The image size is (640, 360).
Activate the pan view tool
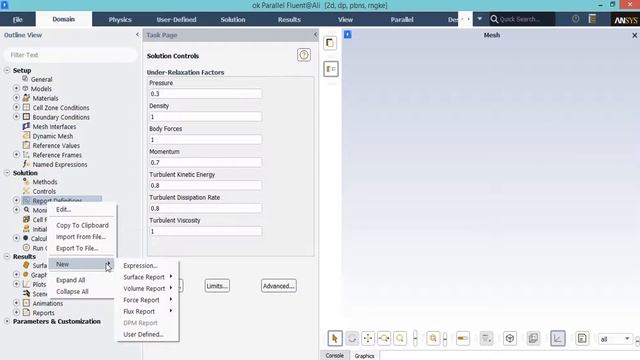click(x=368, y=338)
